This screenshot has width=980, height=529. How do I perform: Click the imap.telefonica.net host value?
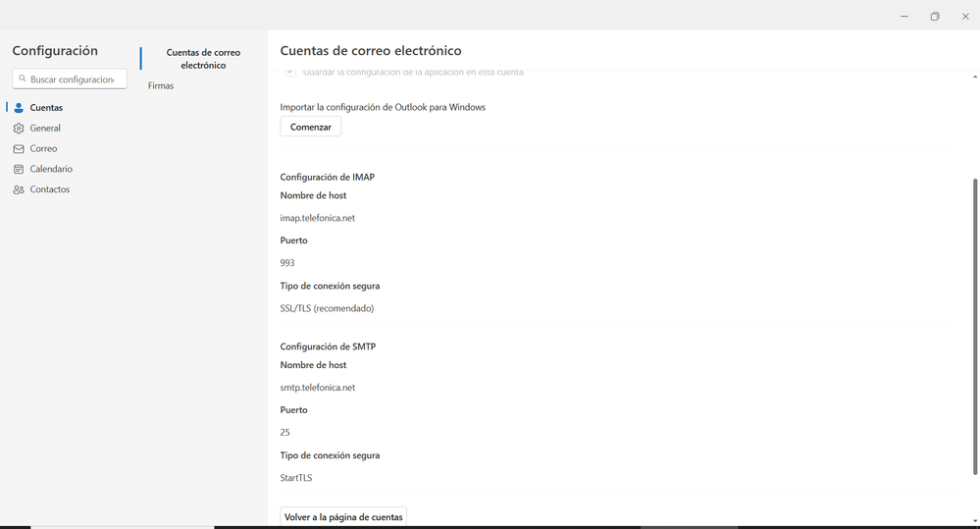tap(318, 218)
